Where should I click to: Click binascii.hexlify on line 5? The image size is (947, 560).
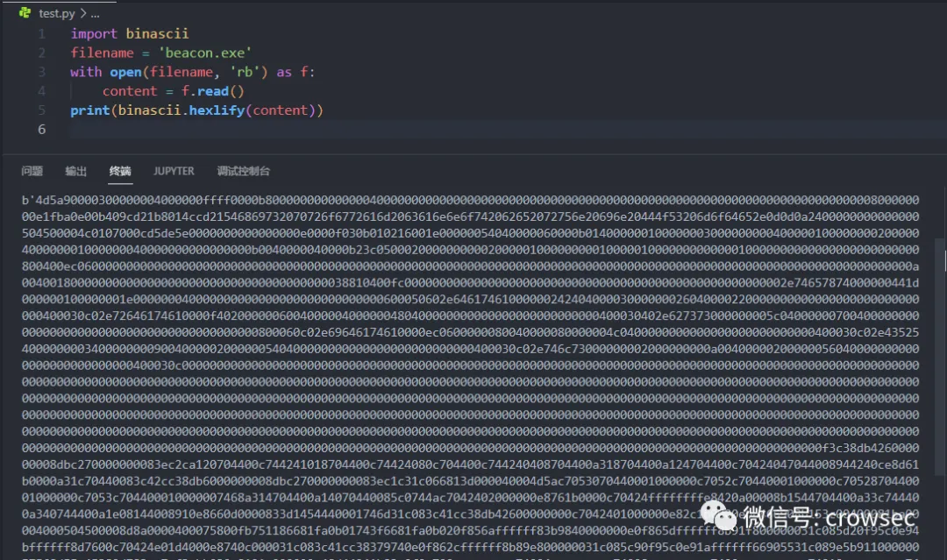(x=182, y=110)
